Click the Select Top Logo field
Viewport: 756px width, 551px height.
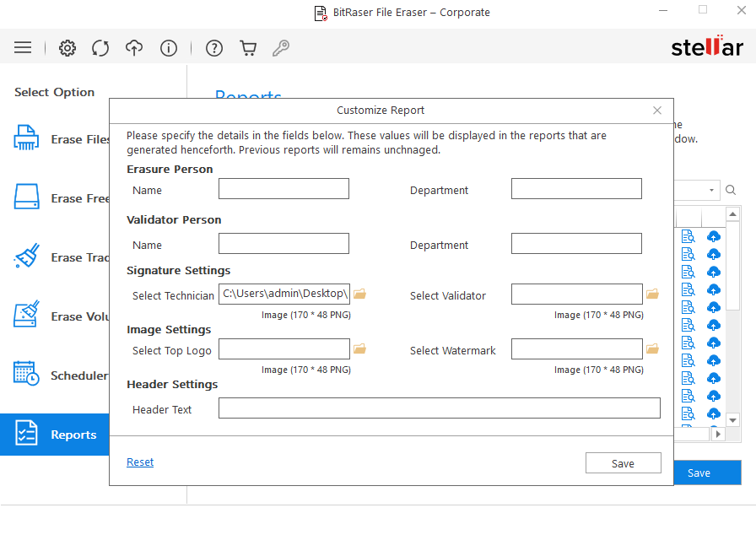click(x=284, y=349)
